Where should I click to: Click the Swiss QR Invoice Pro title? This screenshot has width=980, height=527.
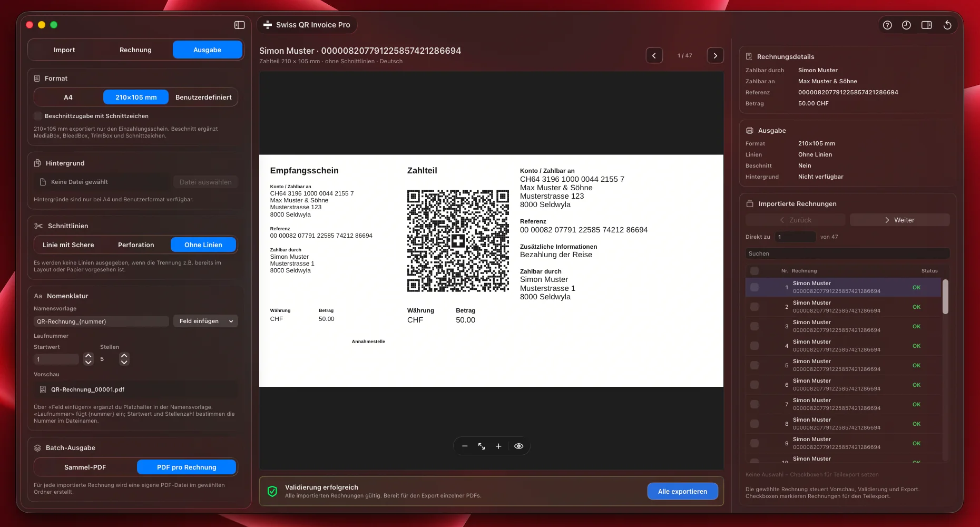313,25
